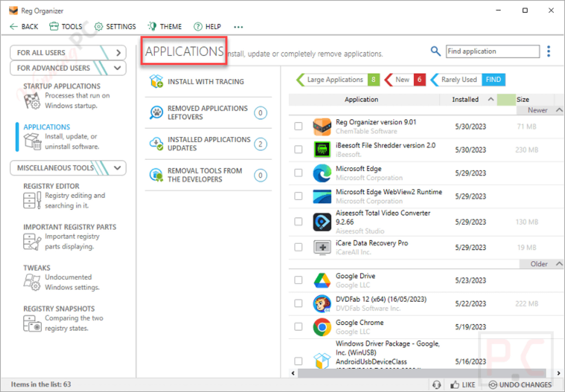Viewport: 565px width, 392px height.
Task: Click the Microsoft Edge app icon
Action: pos(322,173)
